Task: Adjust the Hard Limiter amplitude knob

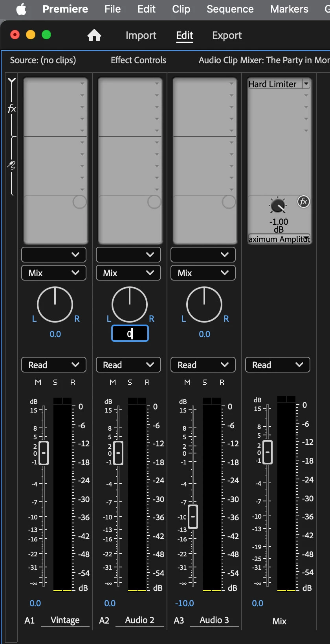Action: [x=278, y=205]
